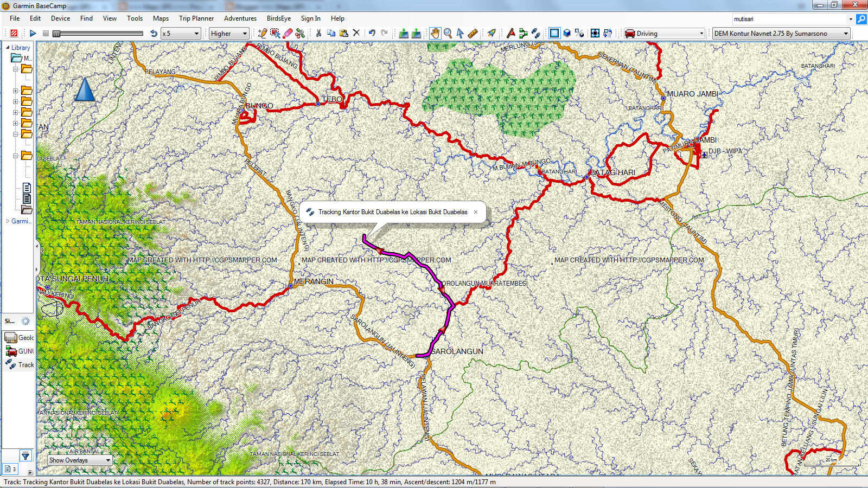Open the Edit menu
The width and height of the screenshot is (868, 488).
pos(35,18)
